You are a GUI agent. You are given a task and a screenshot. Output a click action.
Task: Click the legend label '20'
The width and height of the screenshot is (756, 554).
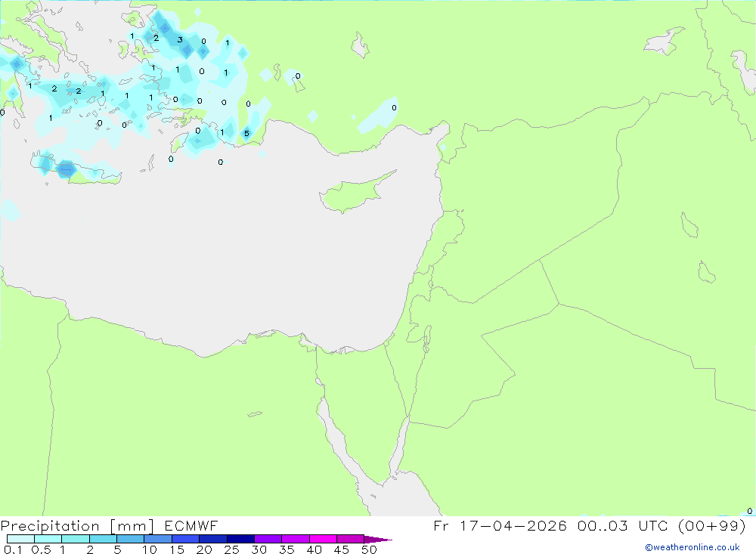pyautogui.click(x=204, y=549)
